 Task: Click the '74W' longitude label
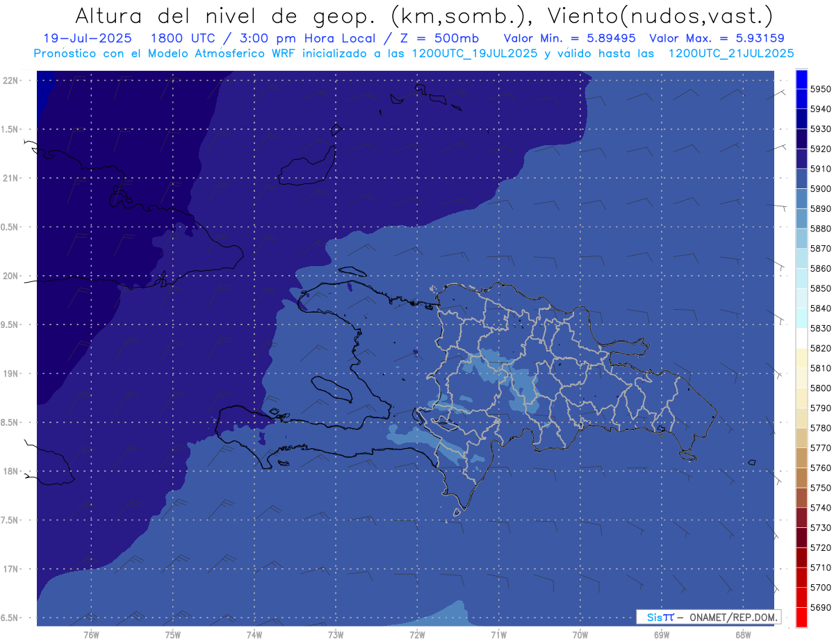254,634
